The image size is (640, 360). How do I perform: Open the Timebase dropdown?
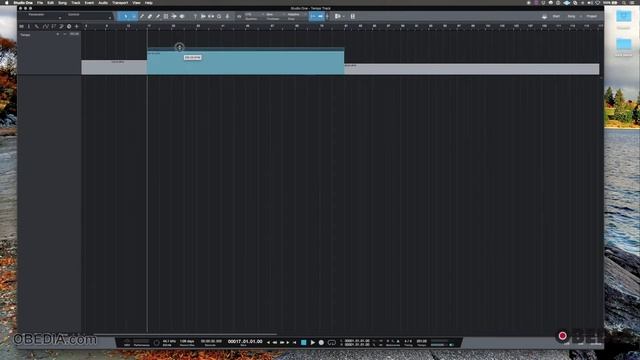coord(275,16)
